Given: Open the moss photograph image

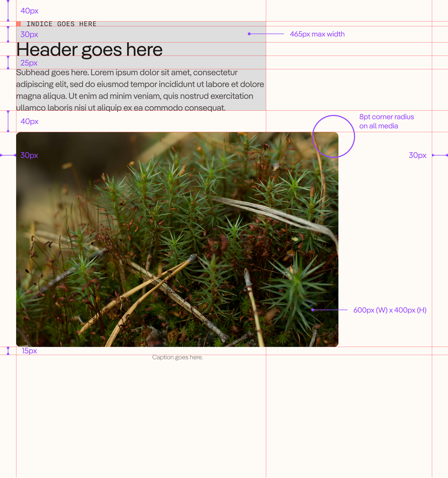Looking at the screenshot, I should pyautogui.click(x=177, y=239).
